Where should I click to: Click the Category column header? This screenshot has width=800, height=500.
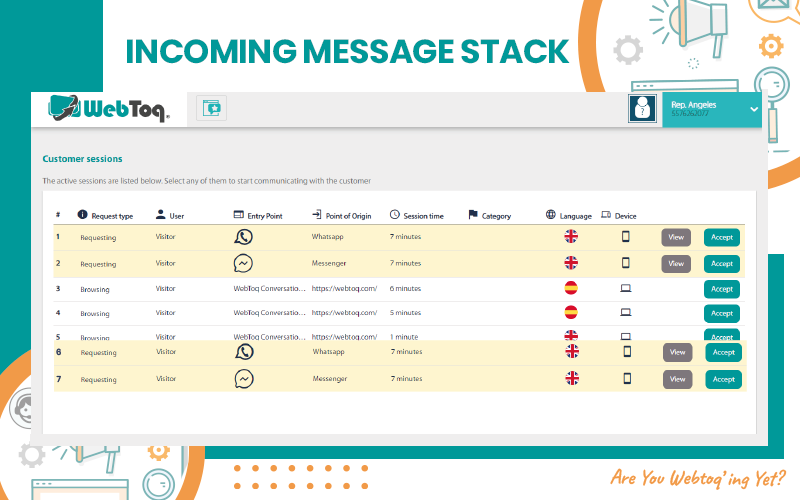pyautogui.click(x=496, y=216)
